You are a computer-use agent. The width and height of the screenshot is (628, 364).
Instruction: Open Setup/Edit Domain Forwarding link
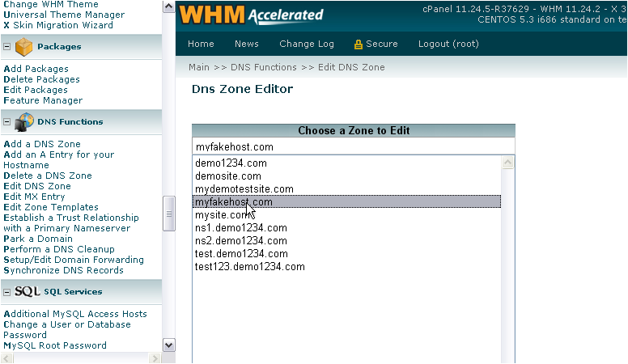[x=74, y=260]
